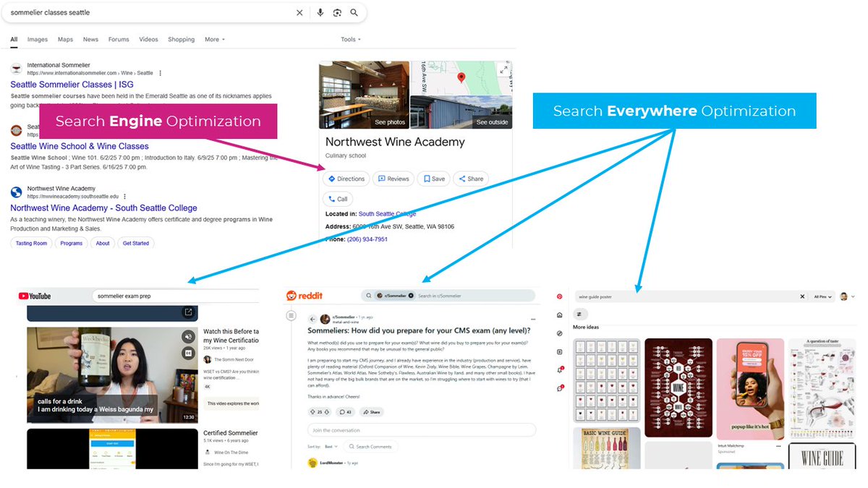Go to Pinterest Home icon
Viewport: 868px width, 488px height.
(x=559, y=315)
